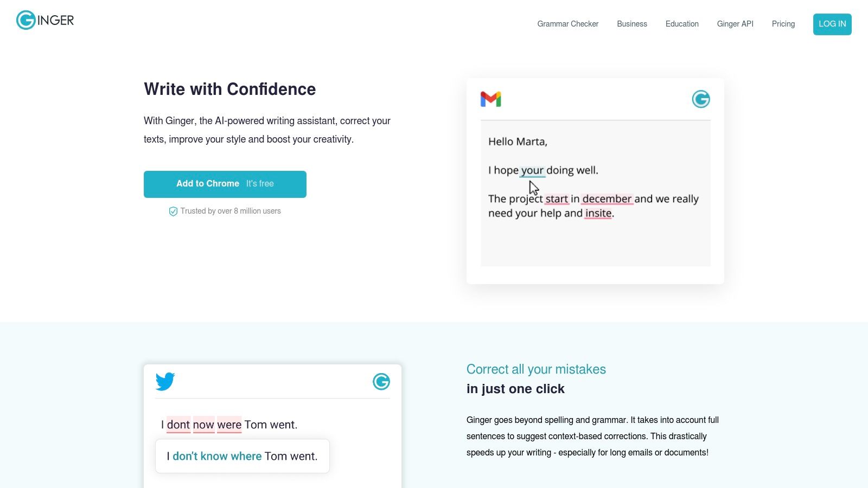Screen dimensions: 868x488
Task: Click the Add to Chrome button
Action: (225, 184)
